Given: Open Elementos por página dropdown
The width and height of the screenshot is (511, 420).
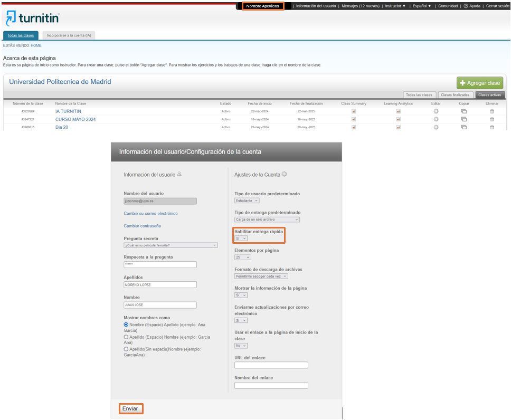Looking at the screenshot, I should (242, 257).
